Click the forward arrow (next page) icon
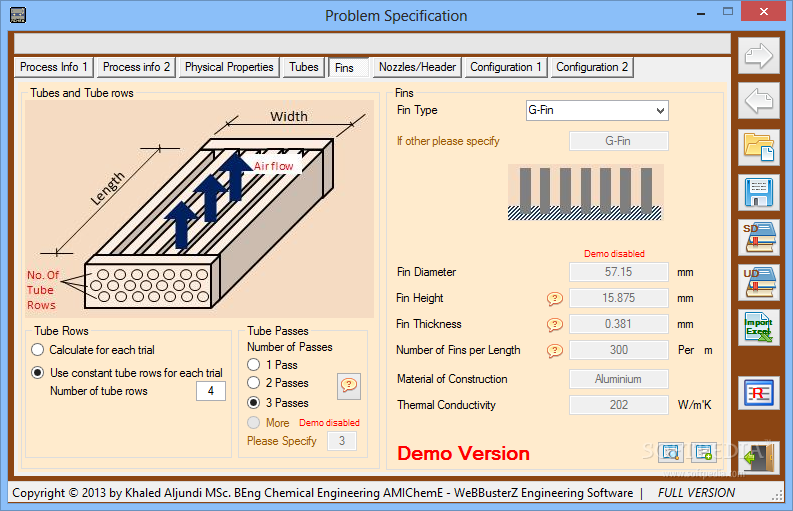This screenshot has width=793, height=511. pyautogui.click(x=759, y=55)
